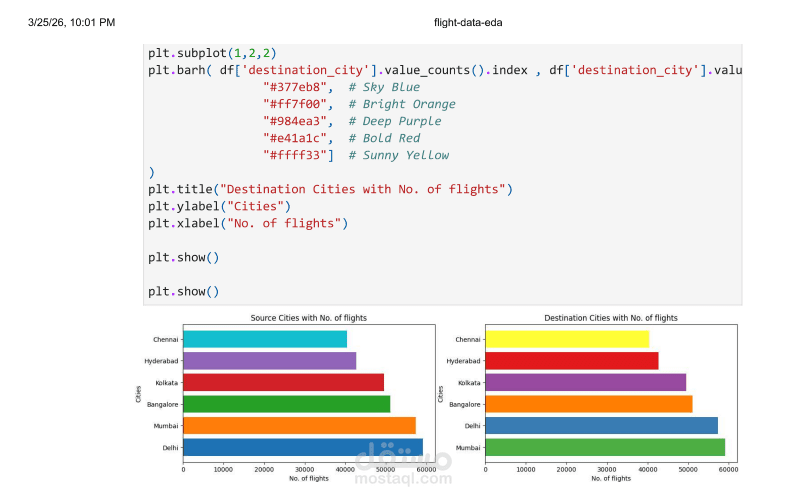
Task: Click the 10000 tick on Destination chart
Action: pos(526,469)
